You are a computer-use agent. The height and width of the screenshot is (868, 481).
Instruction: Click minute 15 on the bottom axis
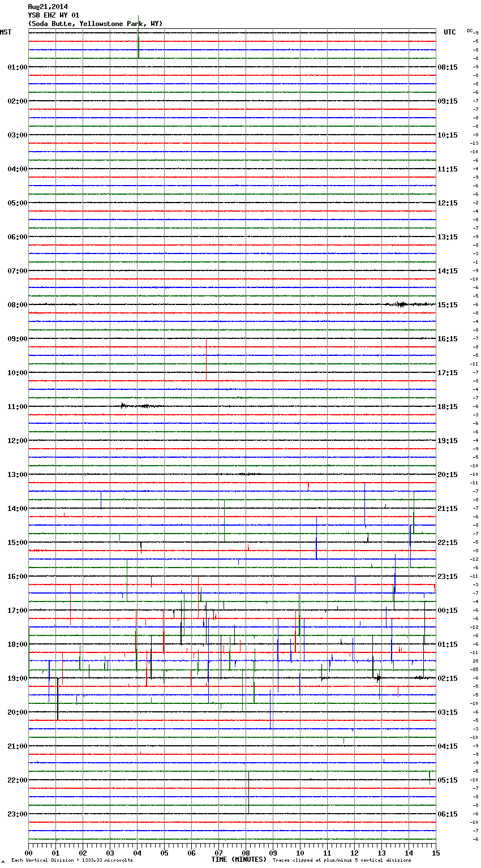pos(435,853)
